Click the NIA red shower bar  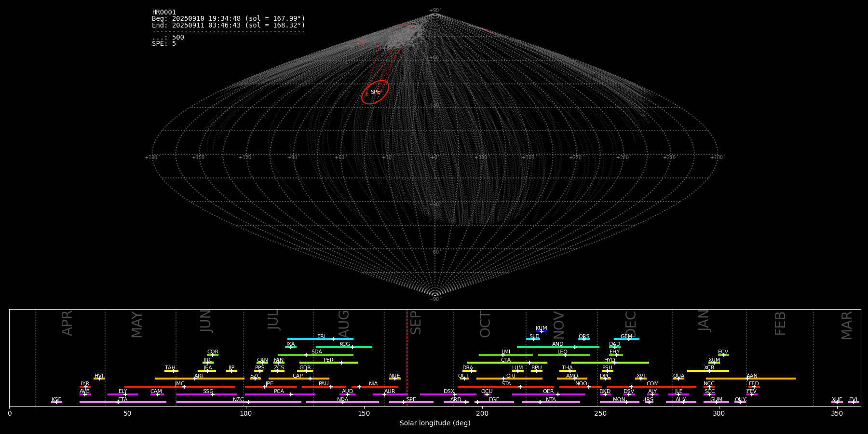375,387
